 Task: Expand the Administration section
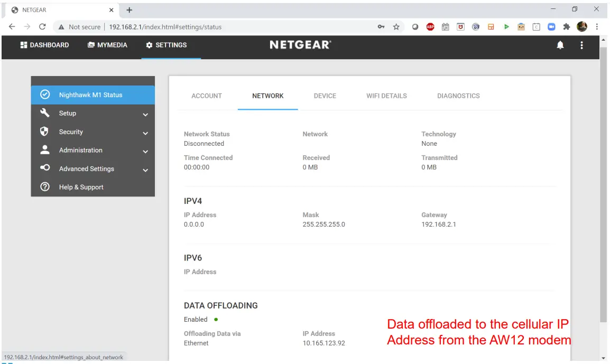pyautogui.click(x=145, y=151)
